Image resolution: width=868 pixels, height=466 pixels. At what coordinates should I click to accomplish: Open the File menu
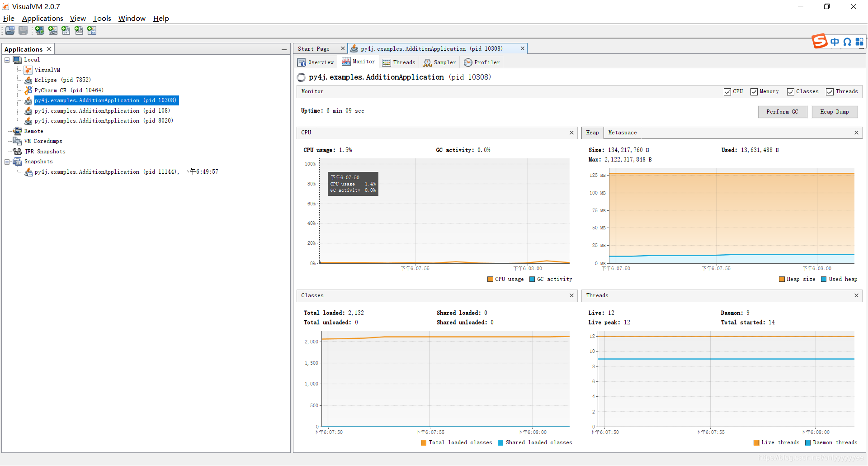tap(9, 18)
